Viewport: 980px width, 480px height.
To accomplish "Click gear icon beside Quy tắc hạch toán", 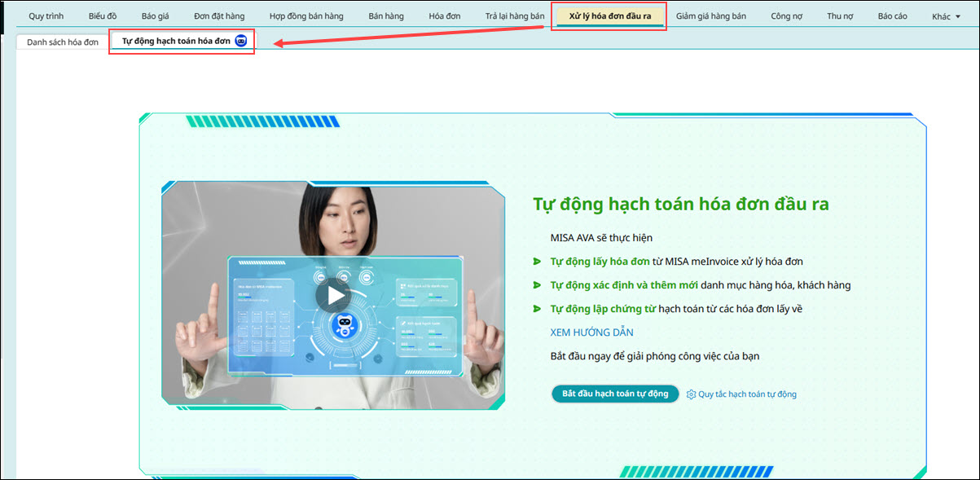I will (x=691, y=394).
